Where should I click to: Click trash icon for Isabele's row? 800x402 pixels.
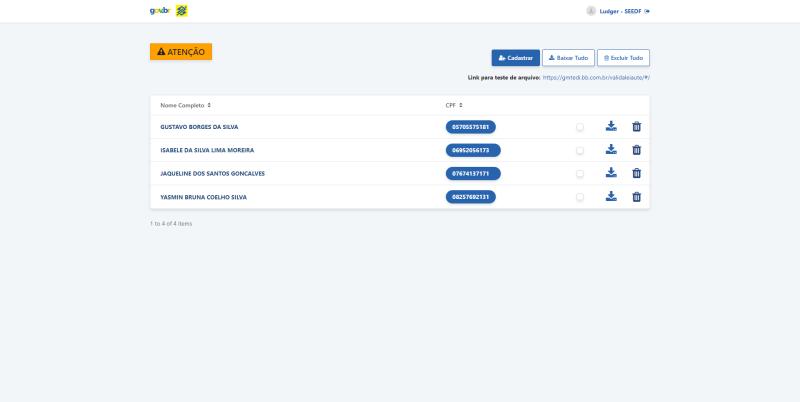636,150
